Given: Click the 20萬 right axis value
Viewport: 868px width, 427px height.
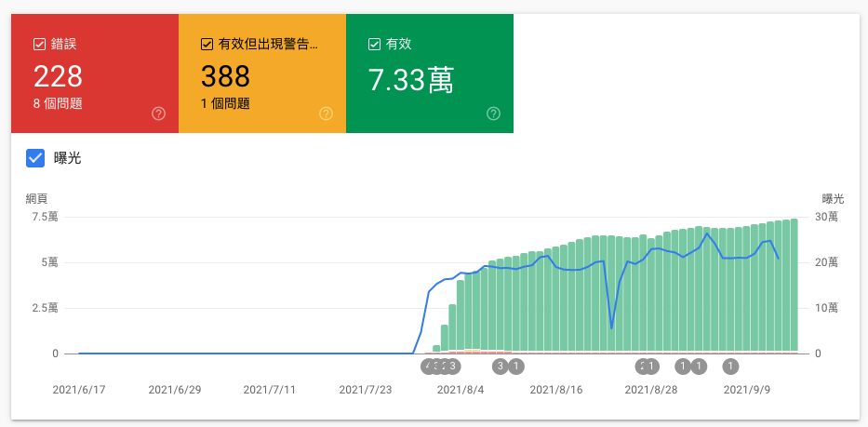Looking at the screenshot, I should pos(825,262).
